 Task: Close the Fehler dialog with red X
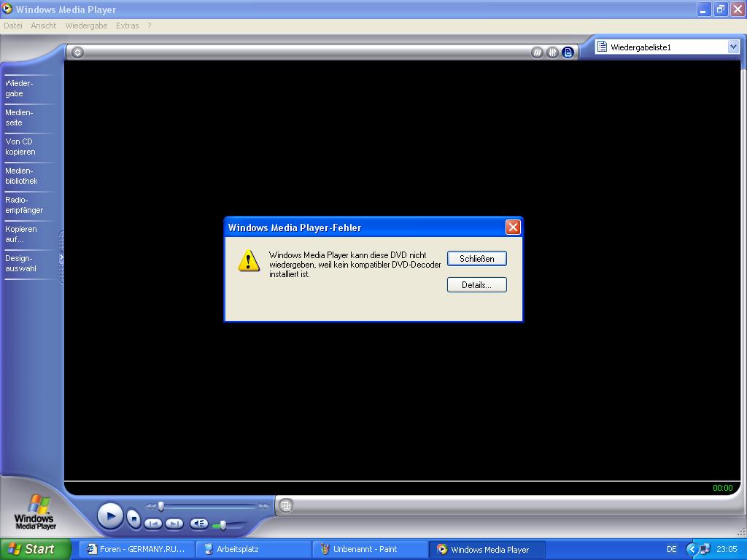point(513,227)
